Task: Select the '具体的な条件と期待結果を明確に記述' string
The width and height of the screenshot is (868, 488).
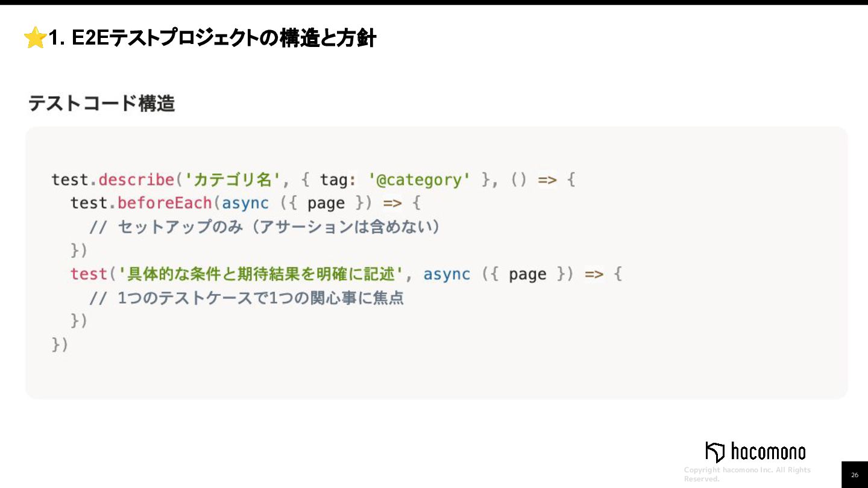Action: (260, 275)
